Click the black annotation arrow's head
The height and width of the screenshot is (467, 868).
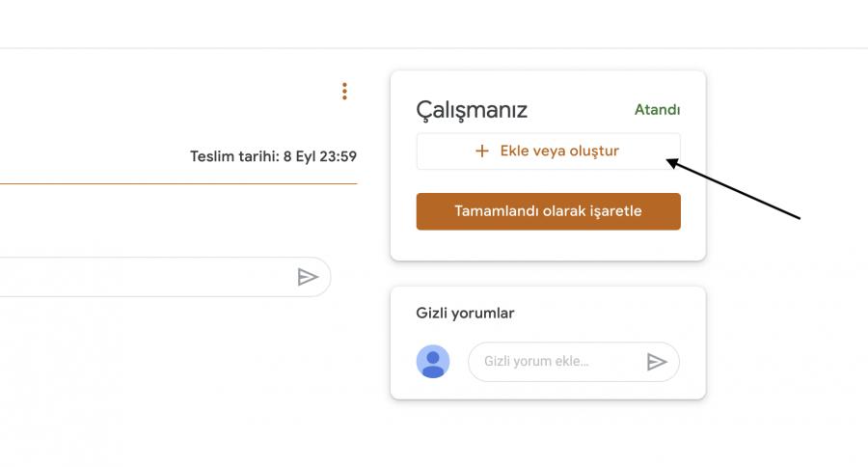[672, 164]
